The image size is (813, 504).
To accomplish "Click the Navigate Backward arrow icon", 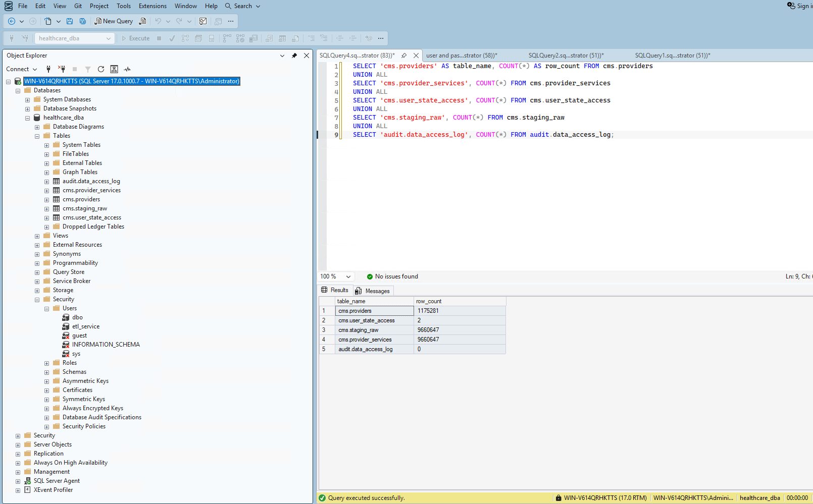I will point(12,21).
